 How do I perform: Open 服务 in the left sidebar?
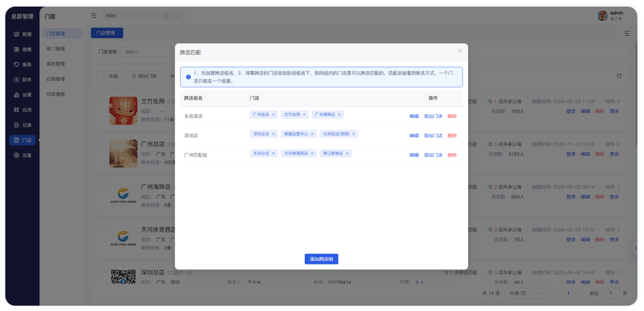pos(23,64)
